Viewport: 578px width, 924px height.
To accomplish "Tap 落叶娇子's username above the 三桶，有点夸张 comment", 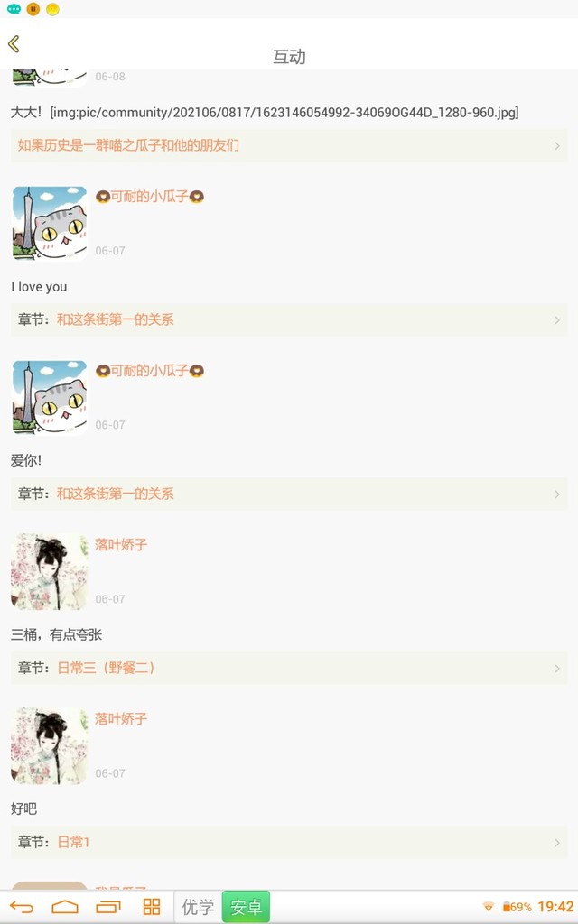I will [x=121, y=544].
